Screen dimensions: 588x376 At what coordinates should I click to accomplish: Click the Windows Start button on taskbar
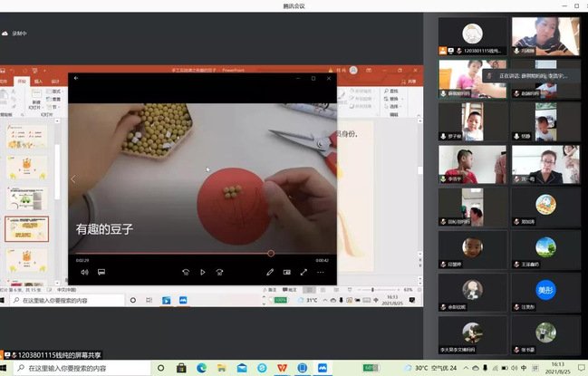[x=8, y=369]
